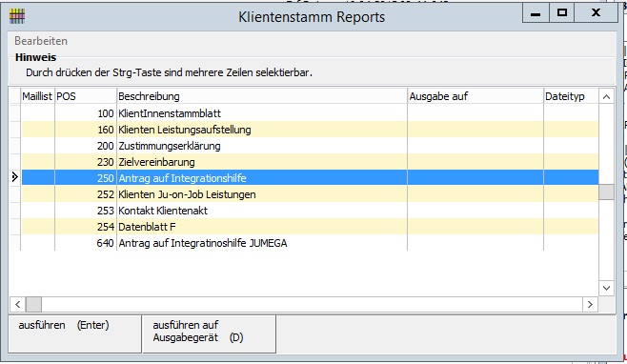Screen dimensions: 627x364
Task: Click the vertical scrollbar thumb
Action: (x=606, y=192)
